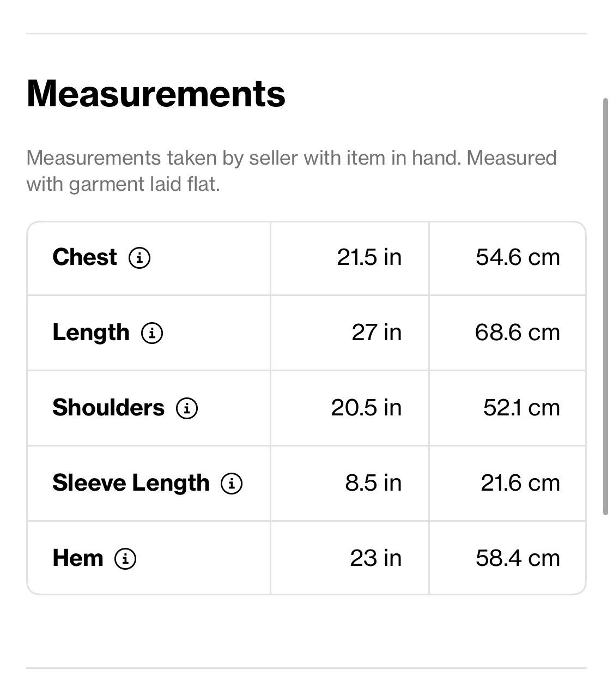613x700 pixels.
Task: Select the Shoulders row label
Action: [108, 407]
